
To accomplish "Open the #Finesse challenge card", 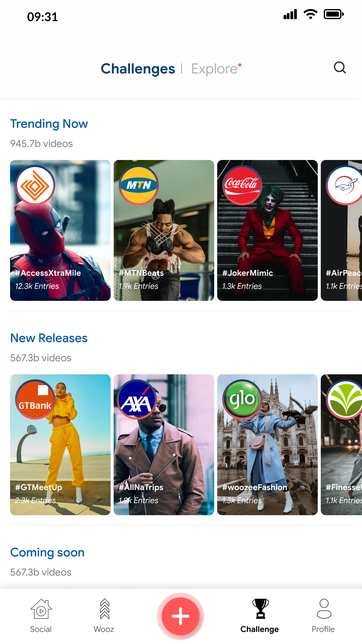I will click(x=341, y=445).
